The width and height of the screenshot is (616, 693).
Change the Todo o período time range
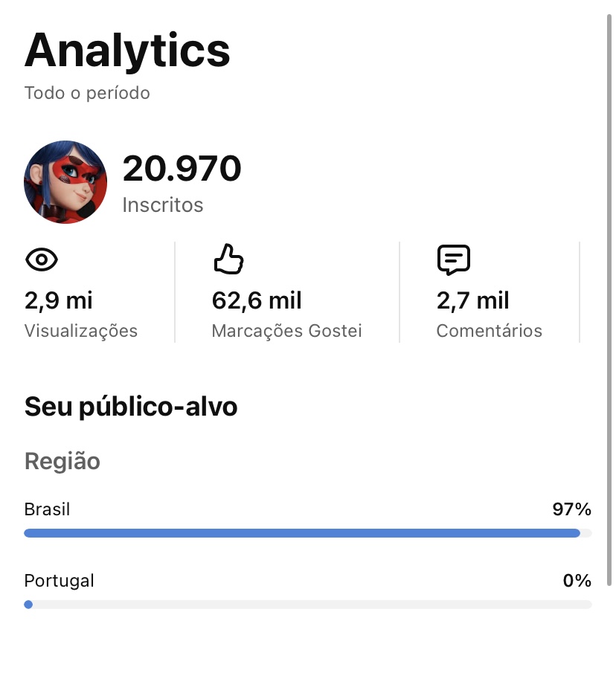tap(87, 93)
